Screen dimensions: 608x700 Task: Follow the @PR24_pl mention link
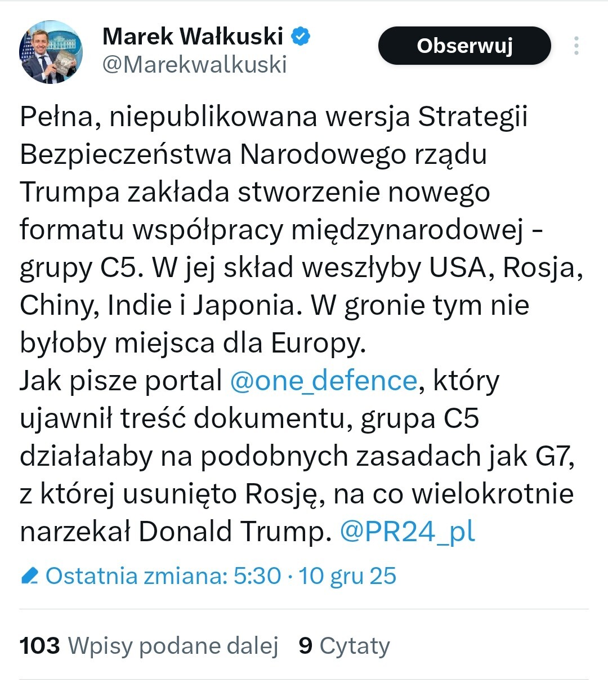tap(408, 532)
